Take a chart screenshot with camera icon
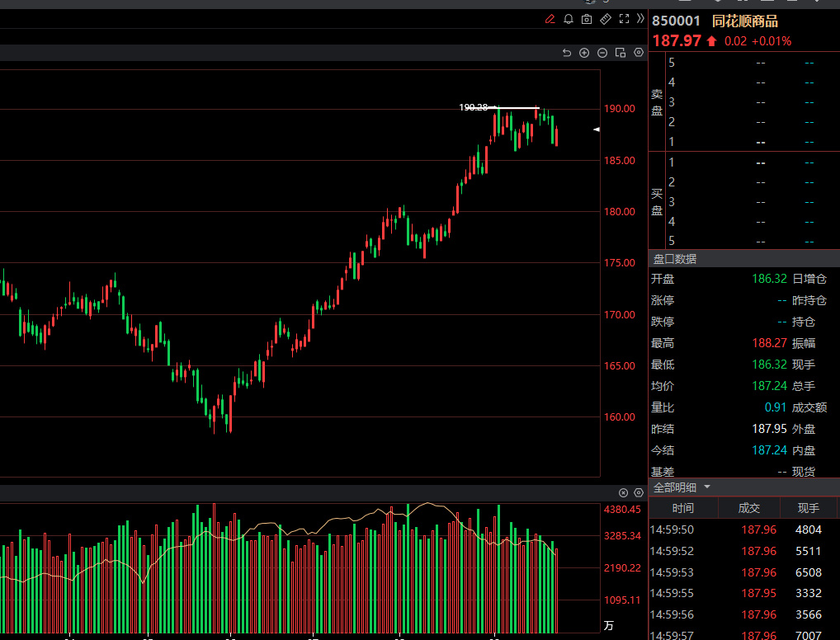The height and width of the screenshot is (640, 840). (x=587, y=19)
